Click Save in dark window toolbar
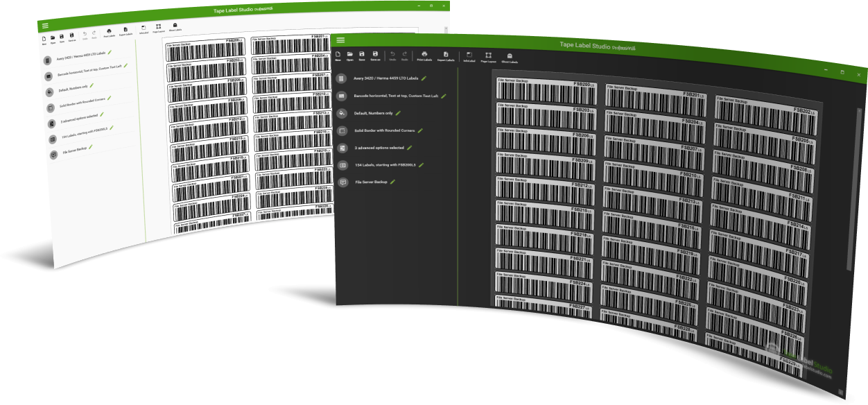868x405 pixels. (362, 56)
